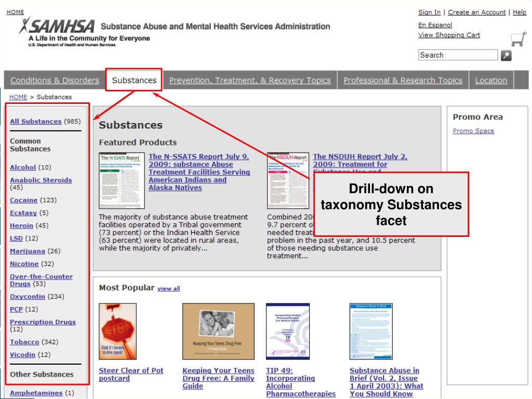Filter by Cocaine substance
Screen dimensions: 532x399
point(23,200)
